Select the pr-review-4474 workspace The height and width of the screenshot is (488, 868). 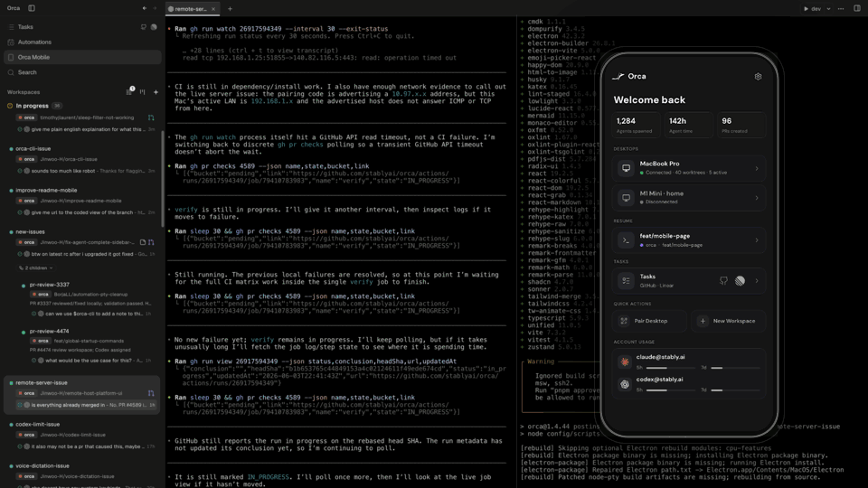click(x=49, y=331)
